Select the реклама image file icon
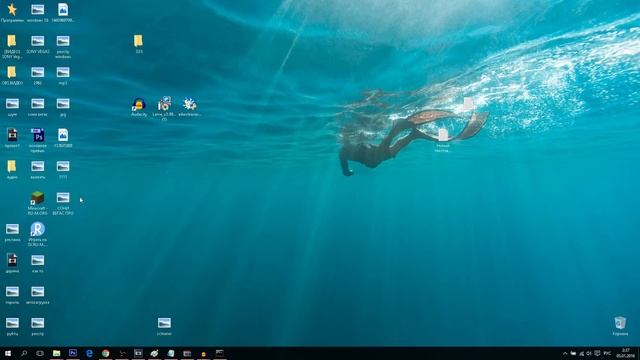Viewport: 640px width, 360px height. 12,229
